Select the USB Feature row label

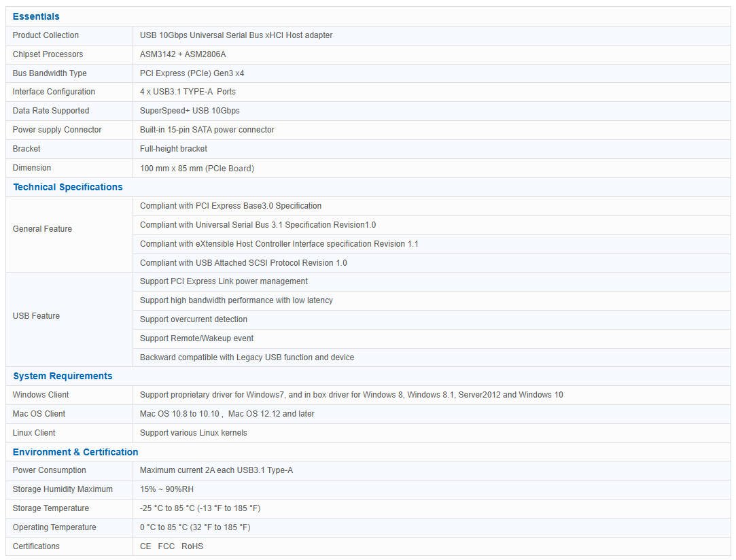tap(36, 316)
